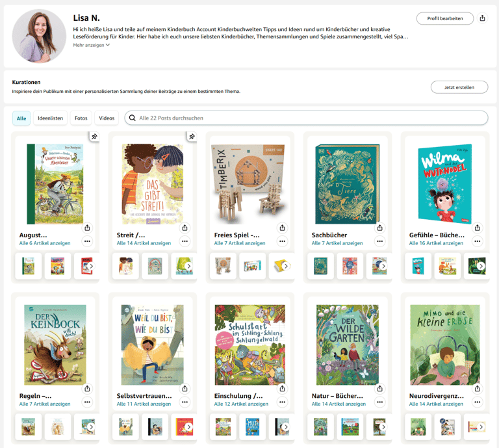Show next items in Sachbücher carousel
Image resolution: width=499 pixels, height=448 pixels.
point(383,266)
